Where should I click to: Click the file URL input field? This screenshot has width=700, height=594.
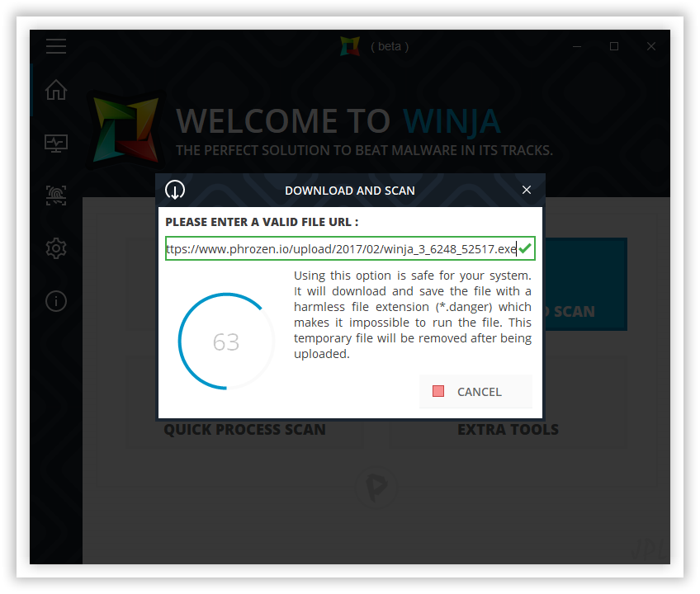pyautogui.click(x=350, y=248)
